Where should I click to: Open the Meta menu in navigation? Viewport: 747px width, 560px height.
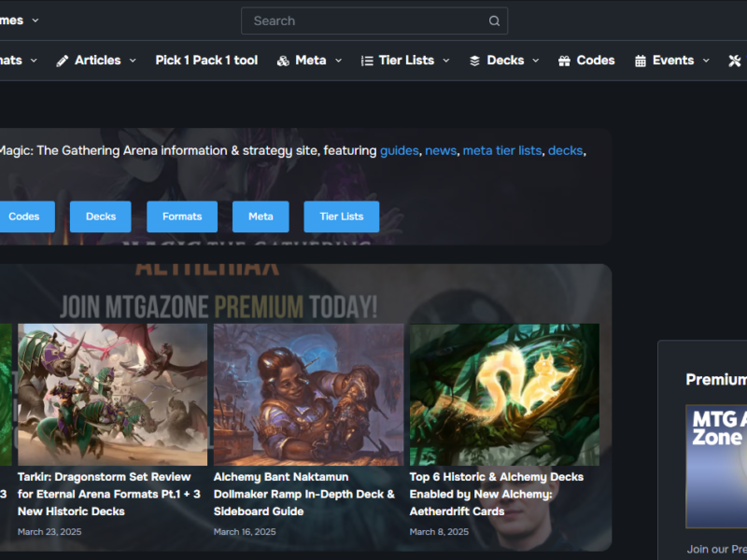click(x=311, y=61)
